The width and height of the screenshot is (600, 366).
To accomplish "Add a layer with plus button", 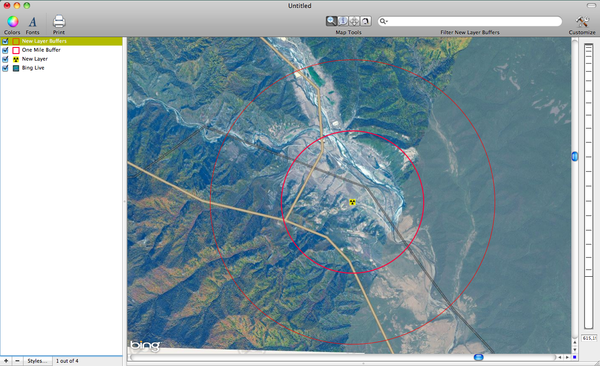I will coord(6,361).
